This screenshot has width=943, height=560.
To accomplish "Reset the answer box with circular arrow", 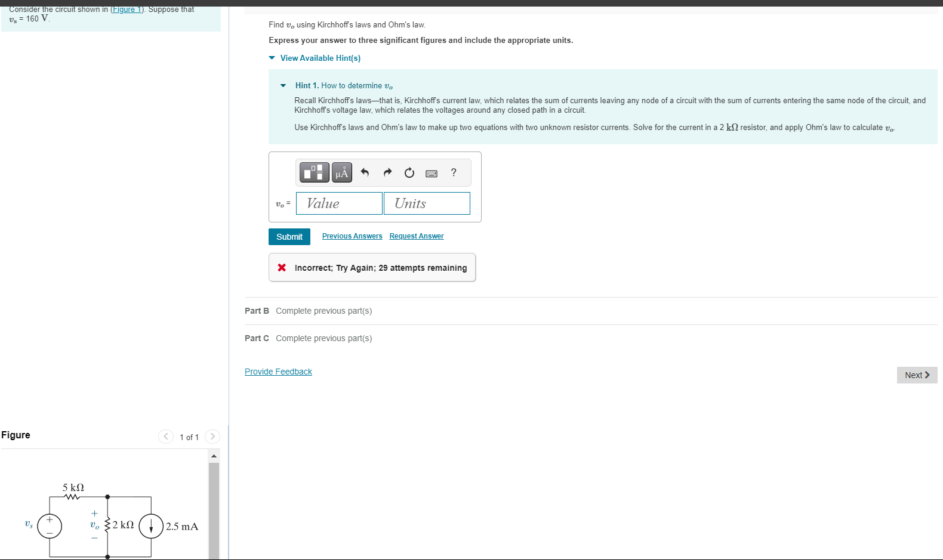I will pos(409,172).
